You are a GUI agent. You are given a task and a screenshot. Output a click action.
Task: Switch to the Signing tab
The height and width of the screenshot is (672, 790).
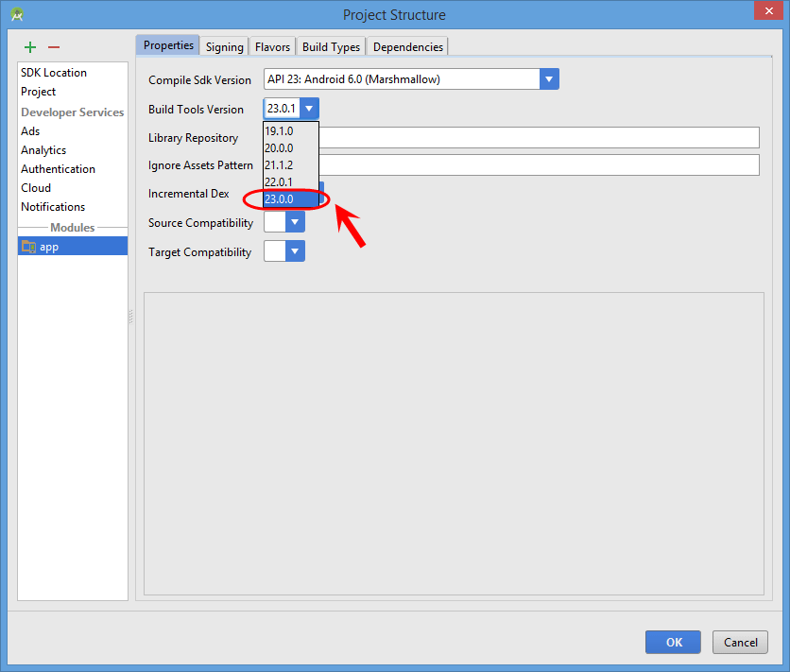224,47
